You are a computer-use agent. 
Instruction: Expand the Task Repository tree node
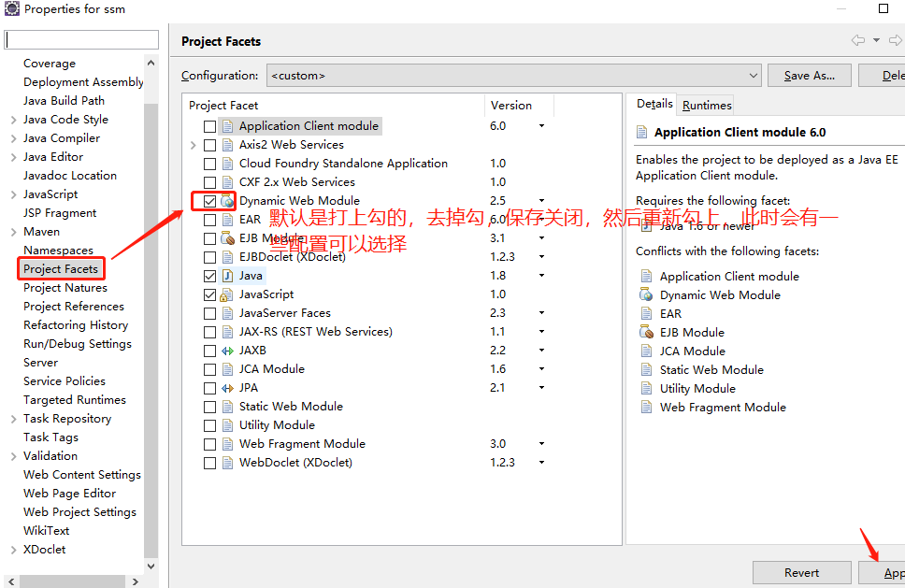tap(13, 419)
